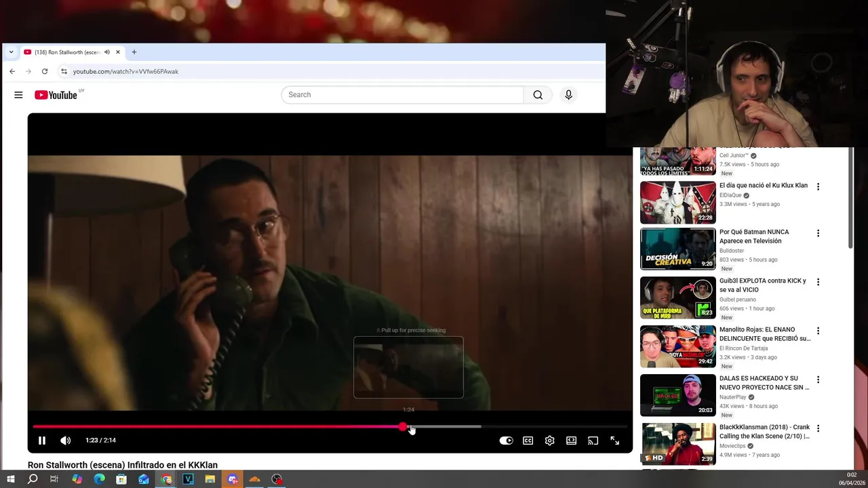868x488 pixels.
Task: Click the red progress bar scrubber handle
Action: [x=403, y=426]
